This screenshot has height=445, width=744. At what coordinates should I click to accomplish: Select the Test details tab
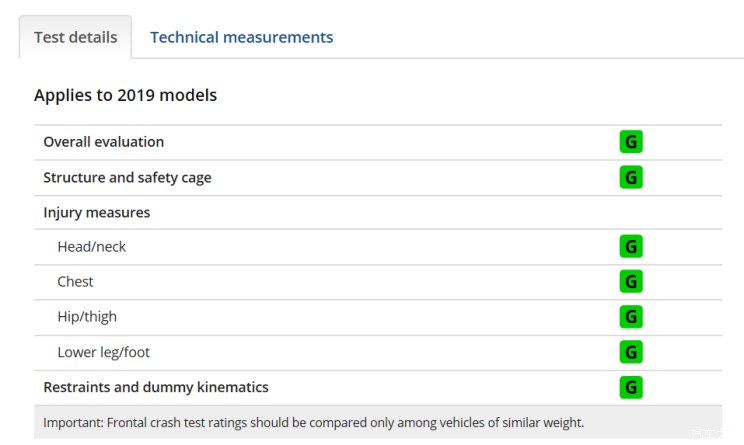pos(75,37)
